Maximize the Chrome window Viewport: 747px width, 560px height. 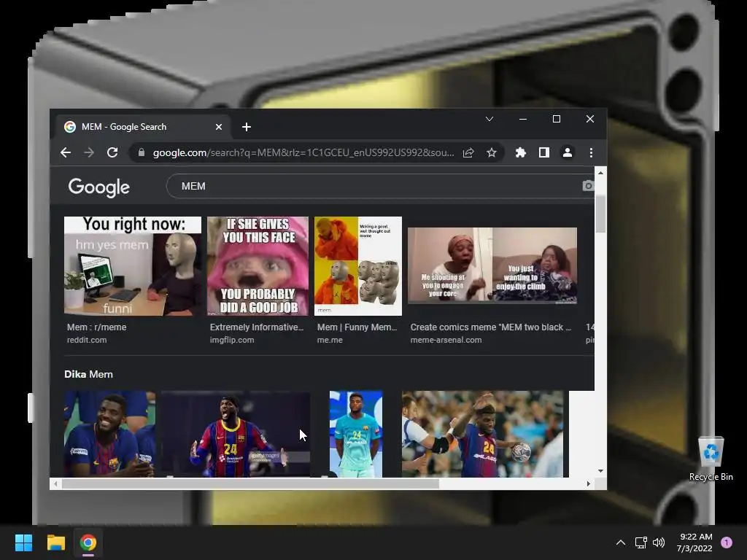(x=557, y=119)
